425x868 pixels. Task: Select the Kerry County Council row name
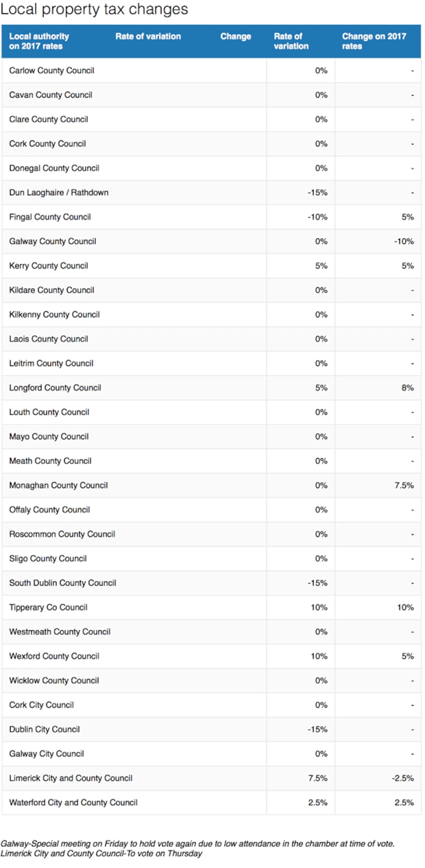(x=48, y=266)
